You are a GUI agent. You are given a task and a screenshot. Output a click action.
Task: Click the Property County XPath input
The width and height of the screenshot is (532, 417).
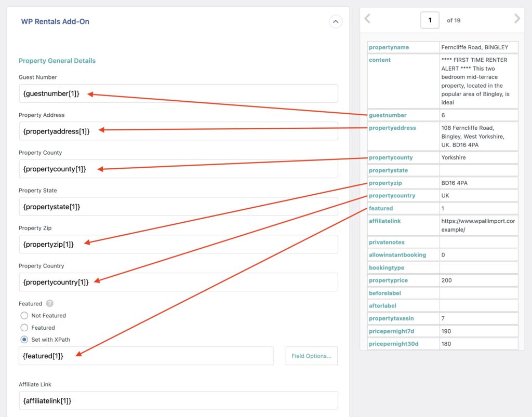pyautogui.click(x=179, y=169)
